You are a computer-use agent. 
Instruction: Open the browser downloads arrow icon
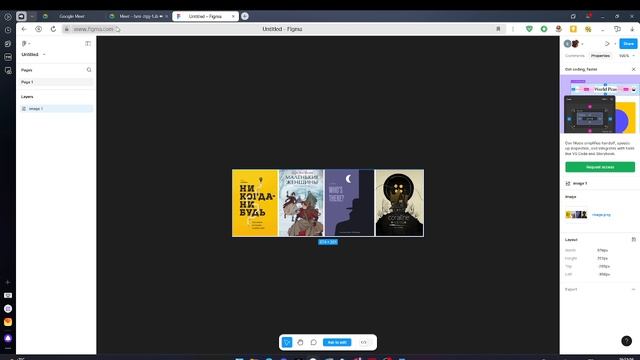pyautogui.click(x=632, y=29)
